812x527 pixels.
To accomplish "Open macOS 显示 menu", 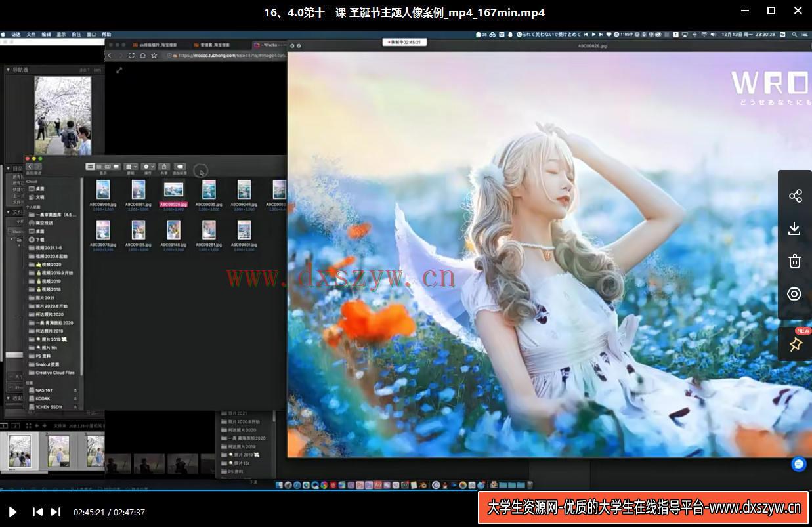I will coord(61,34).
